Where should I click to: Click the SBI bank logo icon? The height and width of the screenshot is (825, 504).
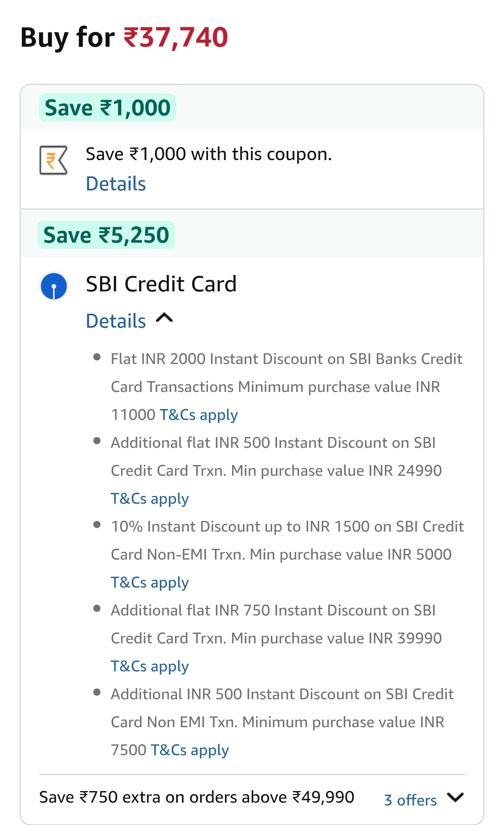pos(54,286)
